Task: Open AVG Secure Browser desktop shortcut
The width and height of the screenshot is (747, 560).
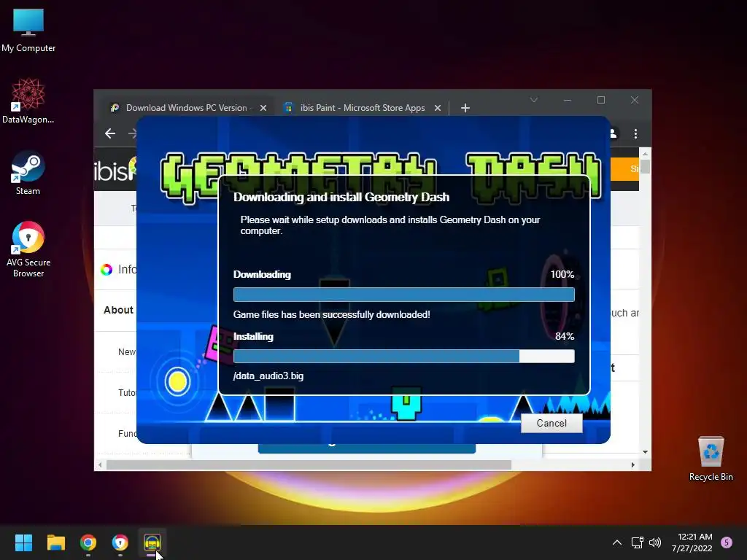Action: (x=28, y=249)
